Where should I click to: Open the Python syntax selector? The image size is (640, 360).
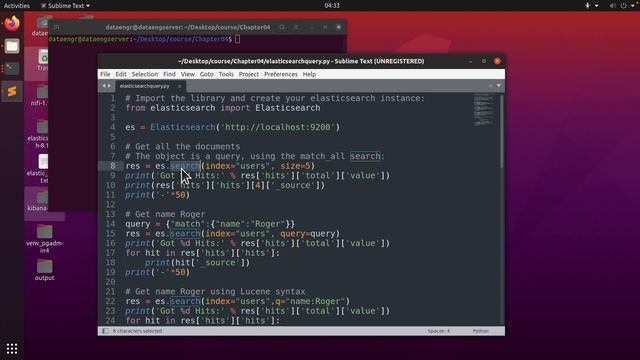click(x=480, y=331)
